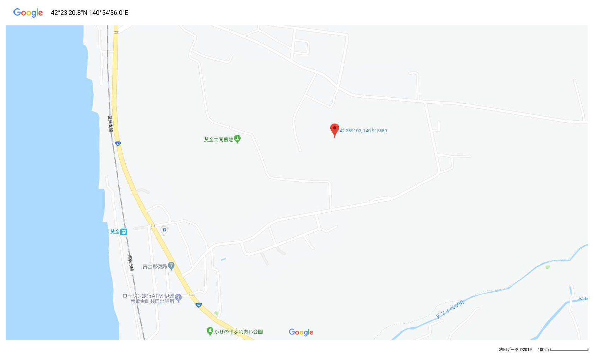Open the Google watermark on the map
This screenshot has width=596, height=364.
(x=301, y=332)
